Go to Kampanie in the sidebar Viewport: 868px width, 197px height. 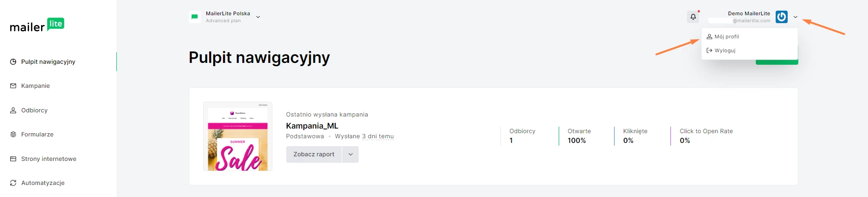(x=36, y=86)
